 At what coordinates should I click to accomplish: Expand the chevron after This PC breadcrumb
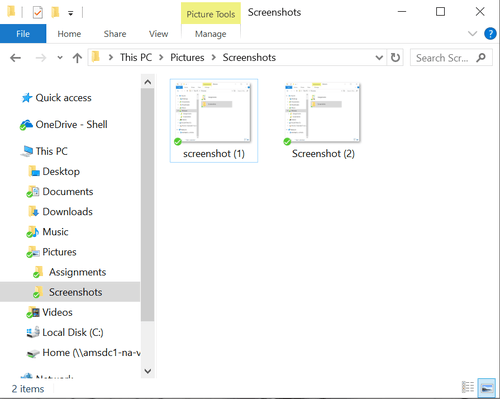click(161, 58)
